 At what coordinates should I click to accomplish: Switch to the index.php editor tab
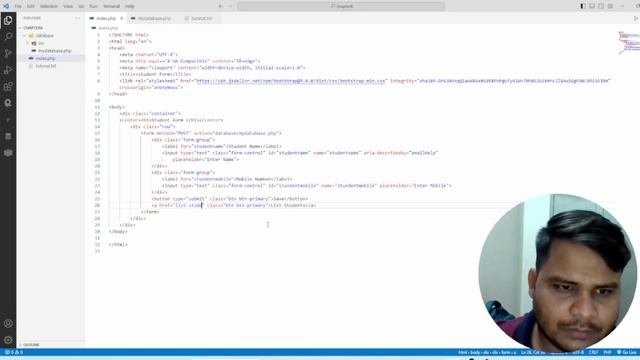click(106, 18)
